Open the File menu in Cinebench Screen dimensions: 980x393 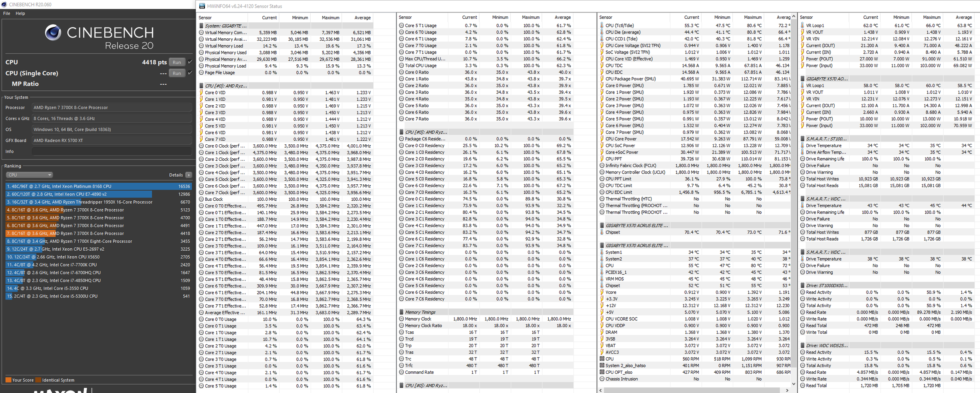(7, 13)
